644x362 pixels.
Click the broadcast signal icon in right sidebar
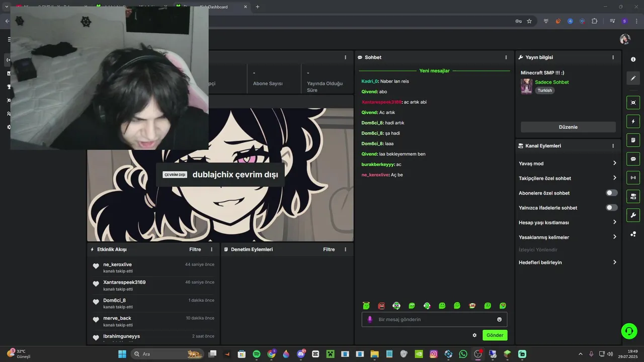tap(633, 177)
